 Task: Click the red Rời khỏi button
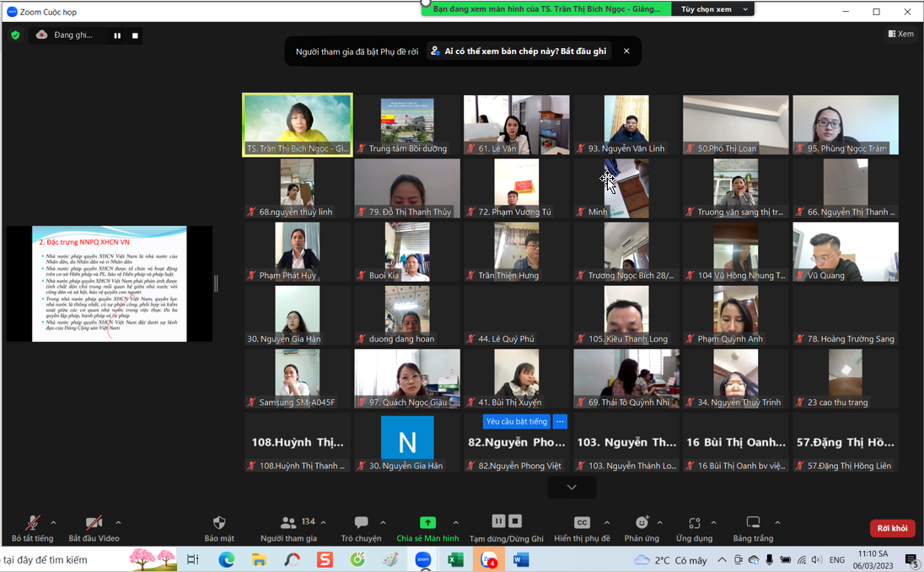click(x=892, y=528)
